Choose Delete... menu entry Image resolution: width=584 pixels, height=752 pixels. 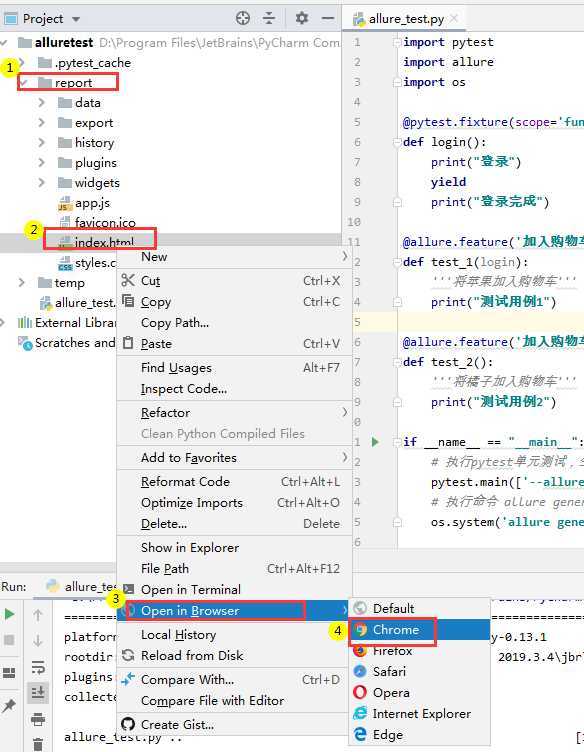tap(234, 524)
